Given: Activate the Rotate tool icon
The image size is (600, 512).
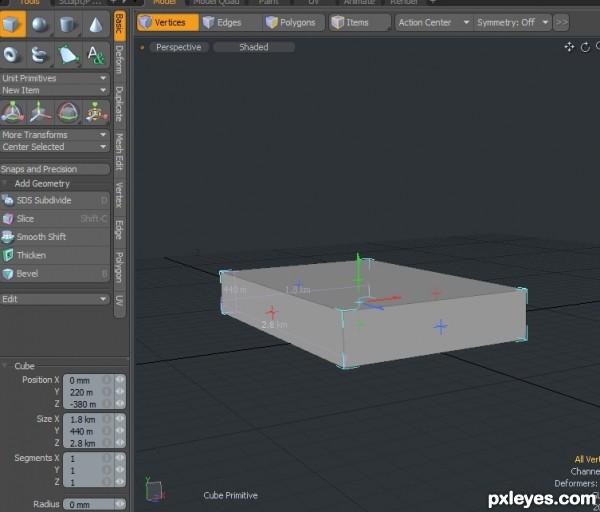Looking at the screenshot, I should 68,112.
